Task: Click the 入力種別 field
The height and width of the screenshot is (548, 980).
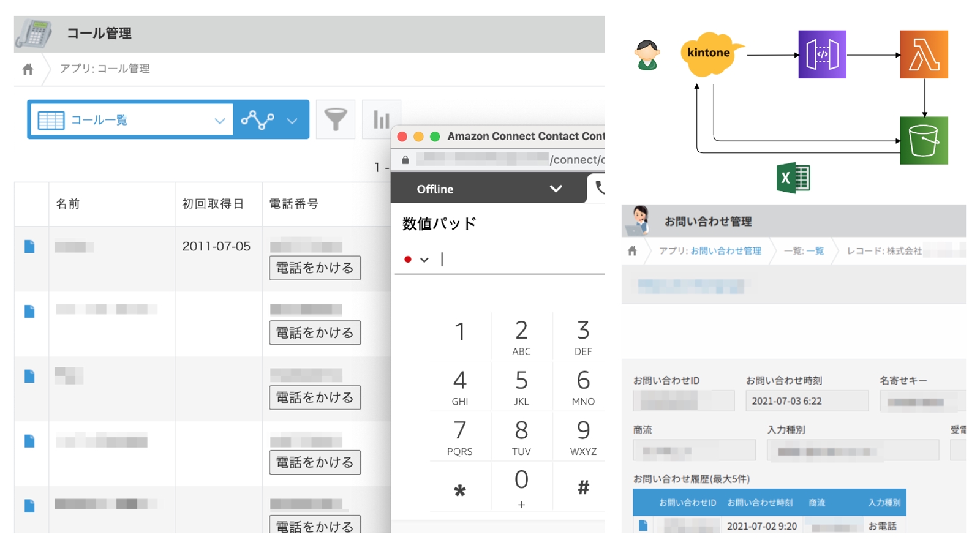Action: click(853, 451)
